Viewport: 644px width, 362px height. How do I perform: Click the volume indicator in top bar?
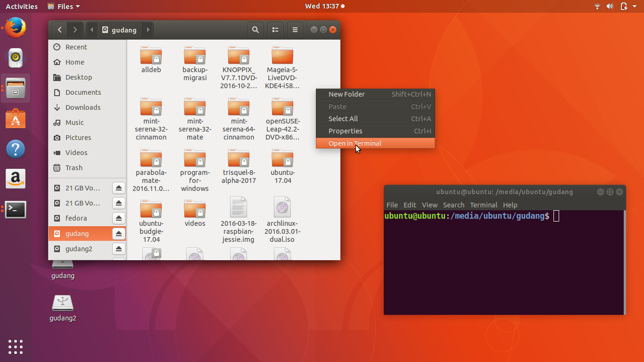(610, 6)
